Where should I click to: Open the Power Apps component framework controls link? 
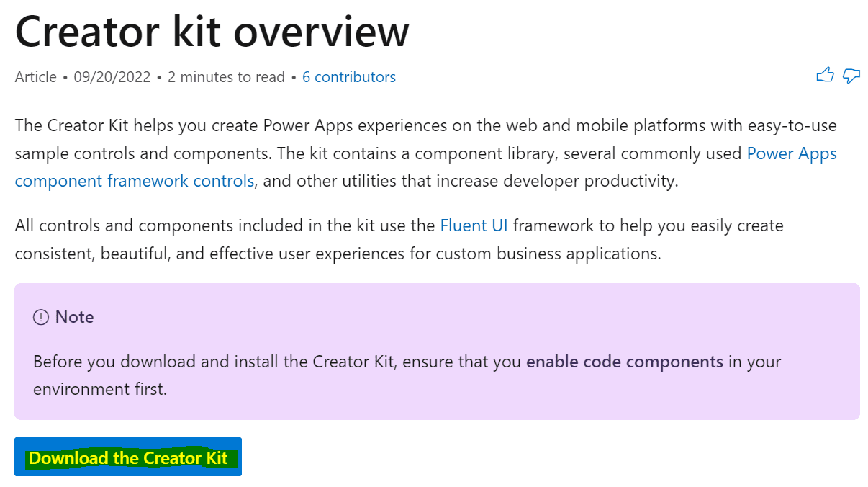pyautogui.click(x=134, y=181)
